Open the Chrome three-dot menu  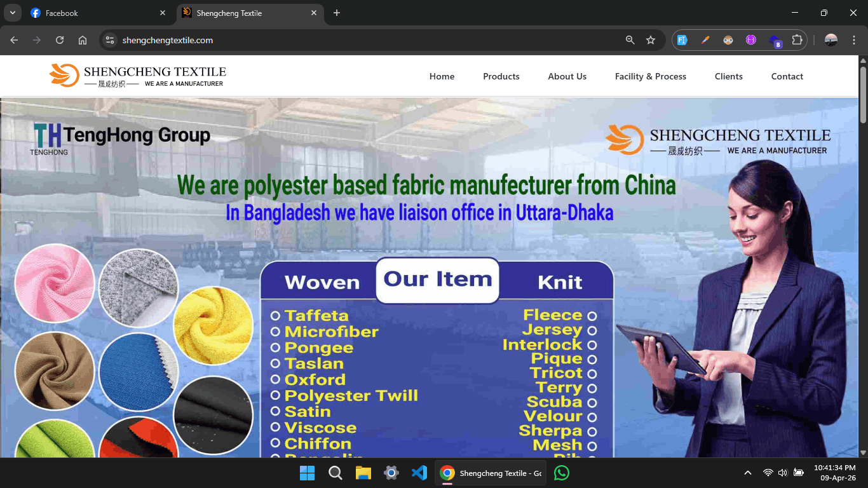click(853, 40)
